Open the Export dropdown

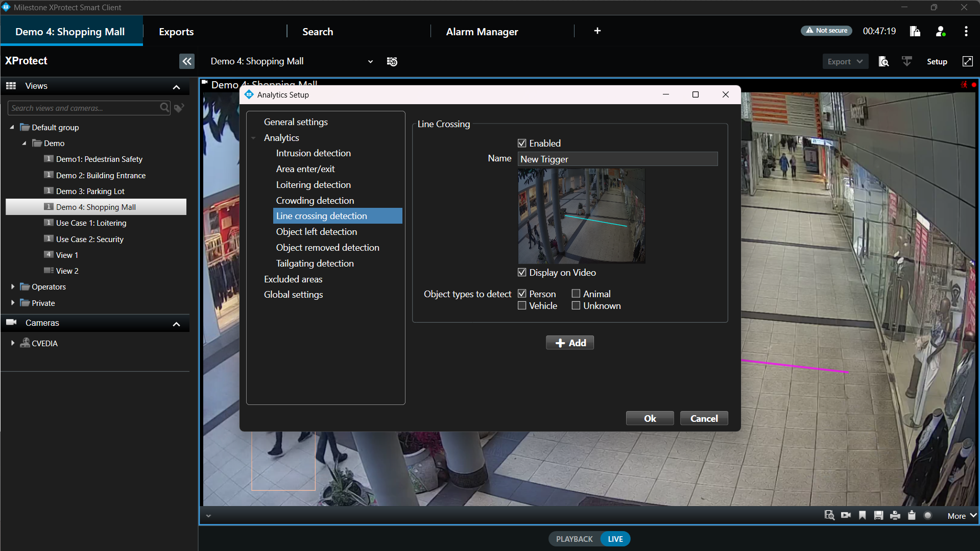coord(845,61)
